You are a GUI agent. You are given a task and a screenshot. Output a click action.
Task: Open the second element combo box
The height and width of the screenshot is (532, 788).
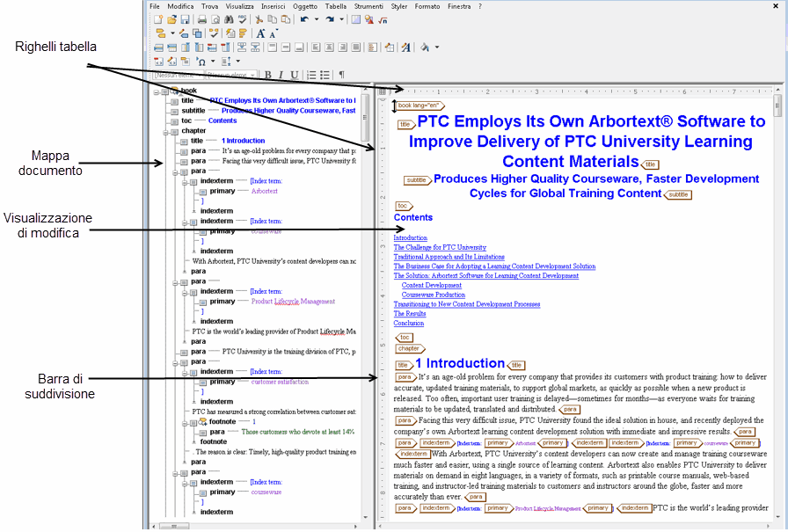[231, 75]
